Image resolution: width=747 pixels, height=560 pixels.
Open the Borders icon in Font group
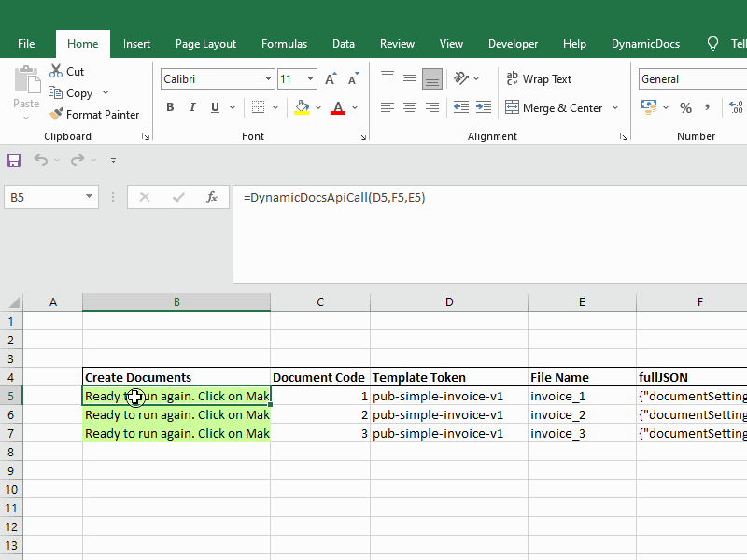pos(259,107)
